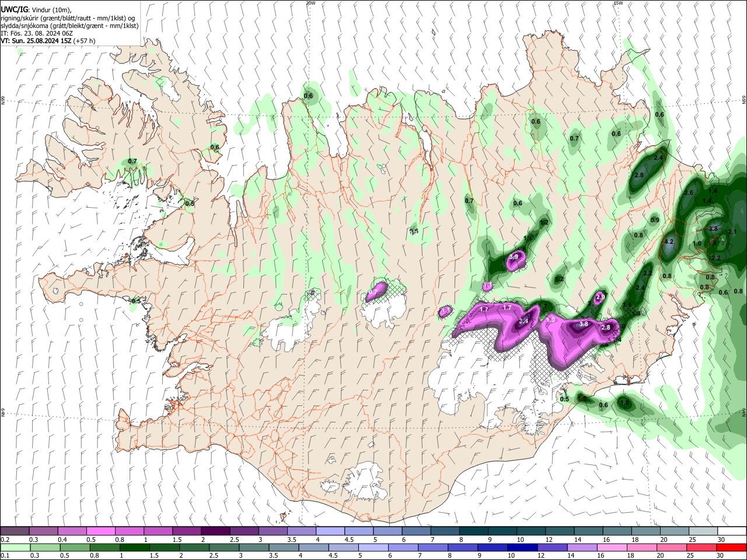Click the 15W longitude label
This screenshot has height=560, width=747.
(x=618, y=3)
